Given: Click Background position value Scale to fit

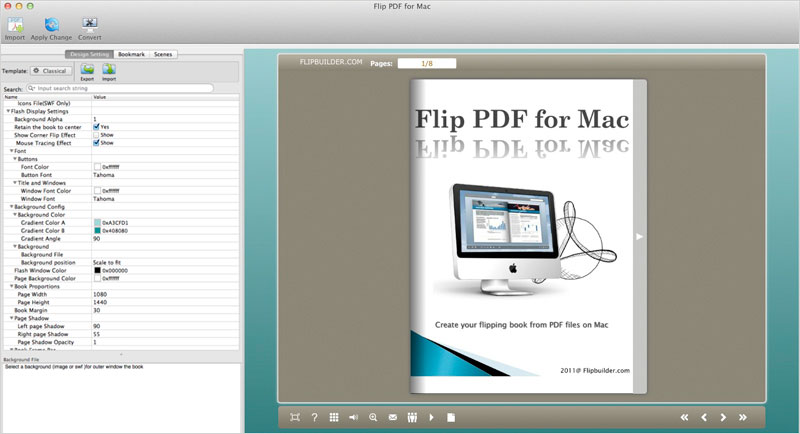Looking at the screenshot, I should coord(107,262).
